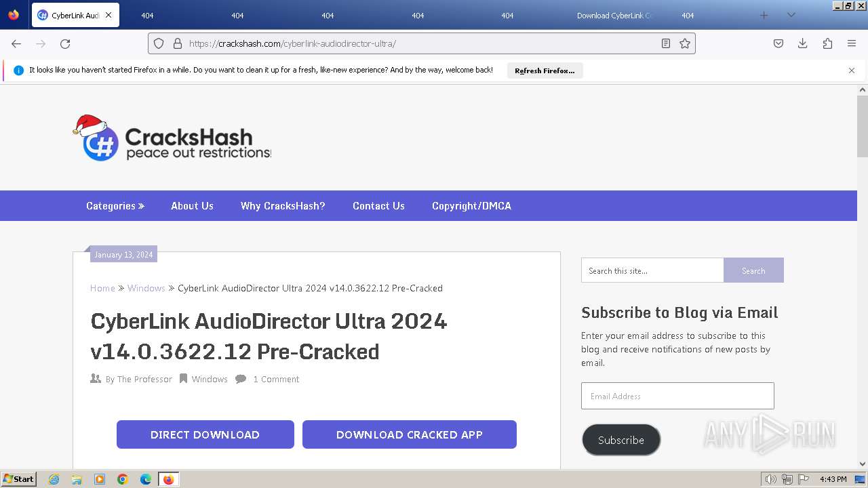The height and width of the screenshot is (488, 868).
Task: Open Save to Pocket icon
Action: click(778, 43)
